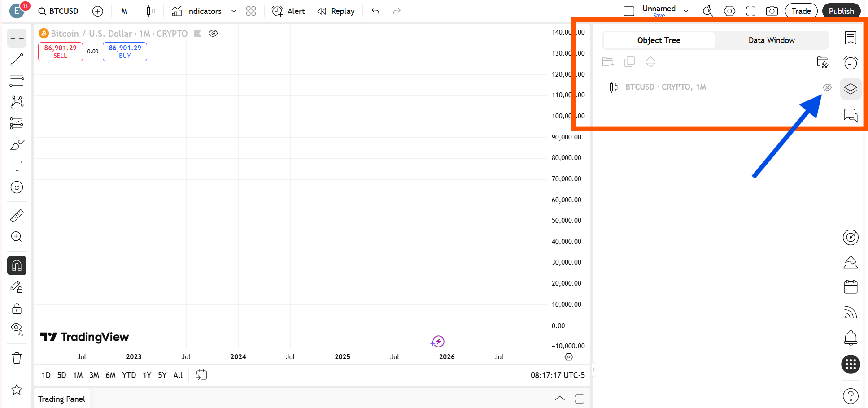The image size is (868, 408).
Task: Start bar Replay mode
Action: (x=336, y=11)
